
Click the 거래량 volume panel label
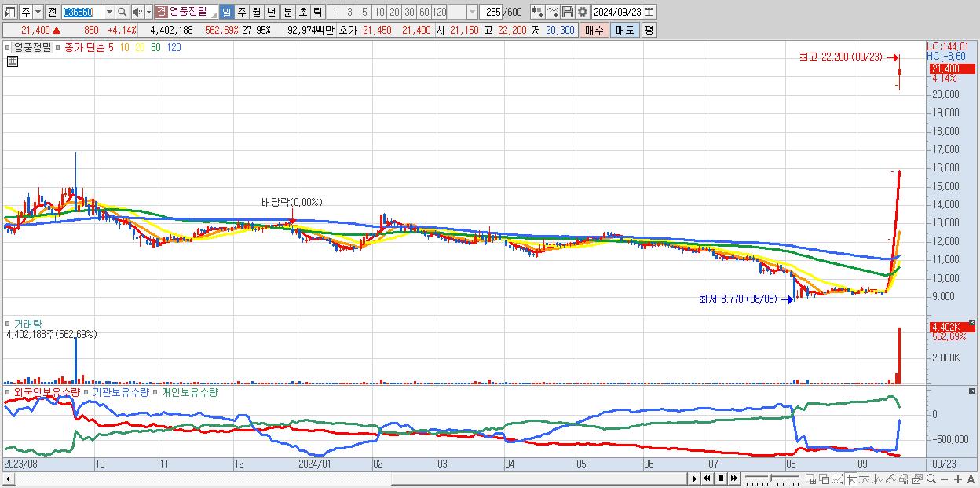point(27,323)
